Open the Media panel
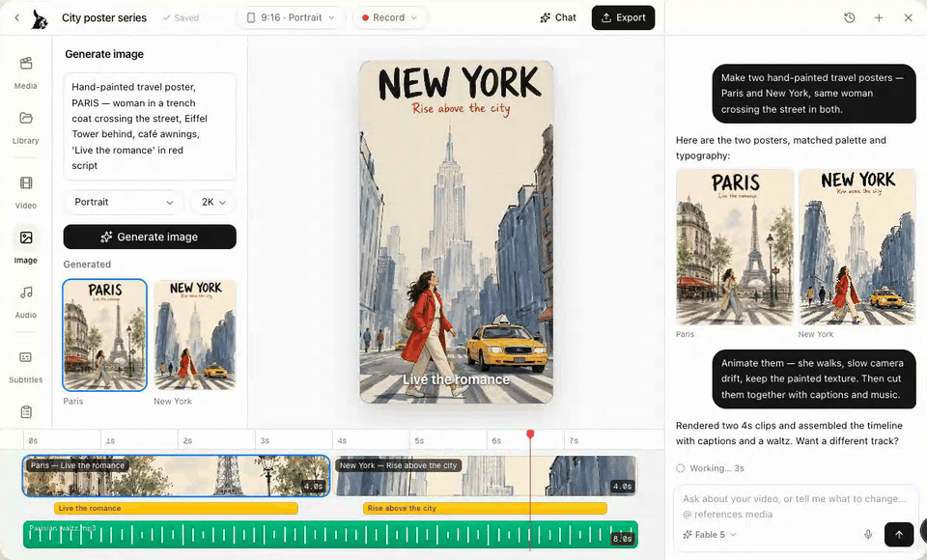The image size is (927, 560). pos(25,72)
